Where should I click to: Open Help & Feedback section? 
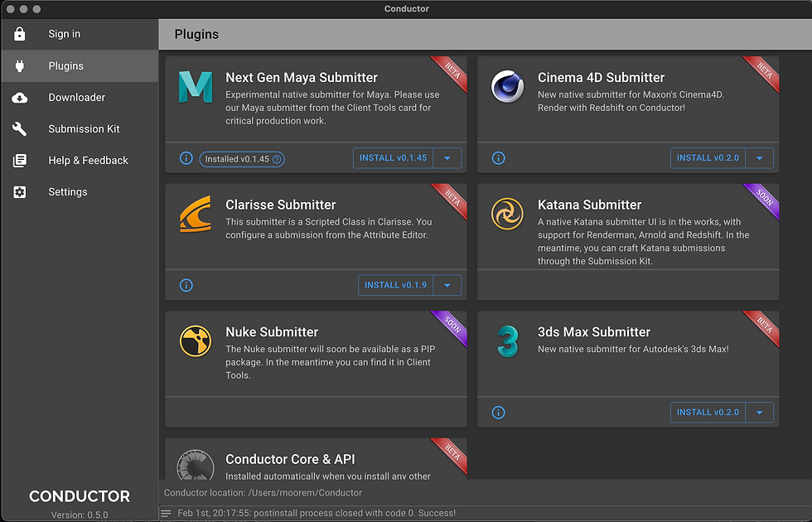click(x=80, y=161)
